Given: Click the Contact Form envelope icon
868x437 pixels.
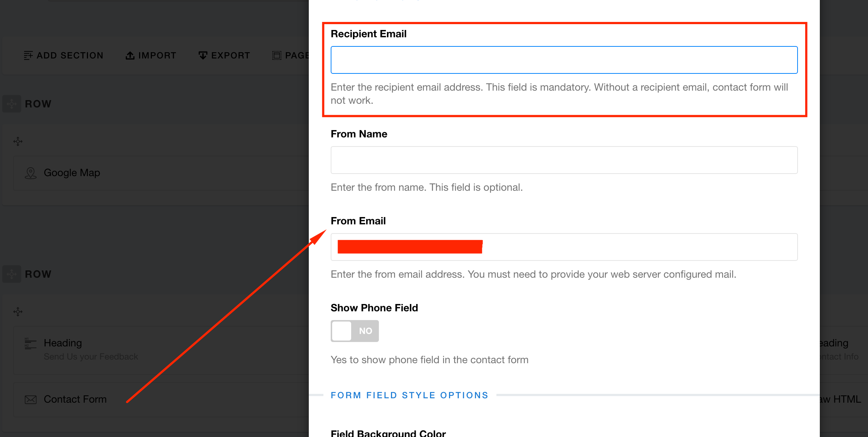Looking at the screenshot, I should tap(31, 399).
